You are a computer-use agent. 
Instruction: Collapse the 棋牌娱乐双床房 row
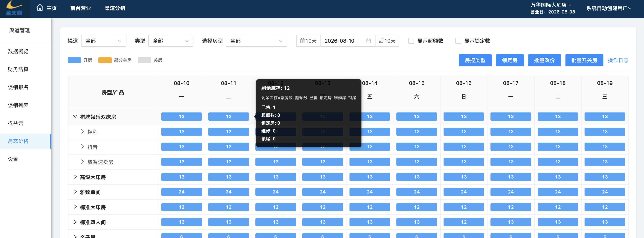75,117
